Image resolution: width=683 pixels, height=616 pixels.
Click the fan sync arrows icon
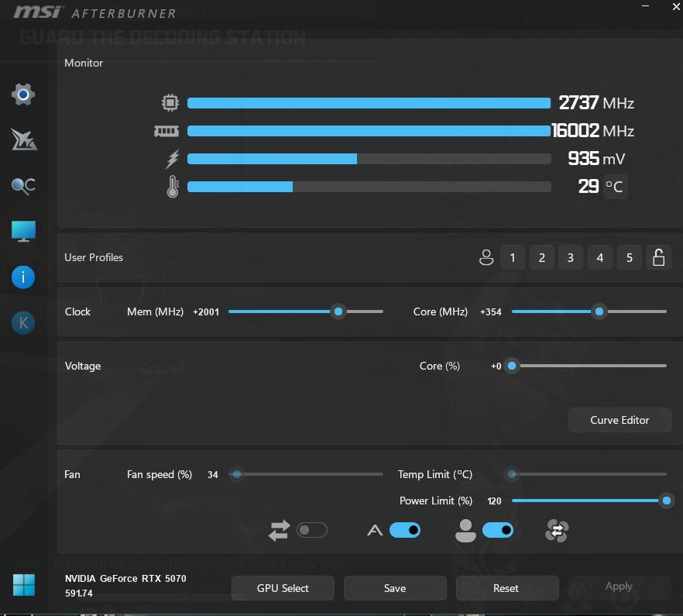280,531
